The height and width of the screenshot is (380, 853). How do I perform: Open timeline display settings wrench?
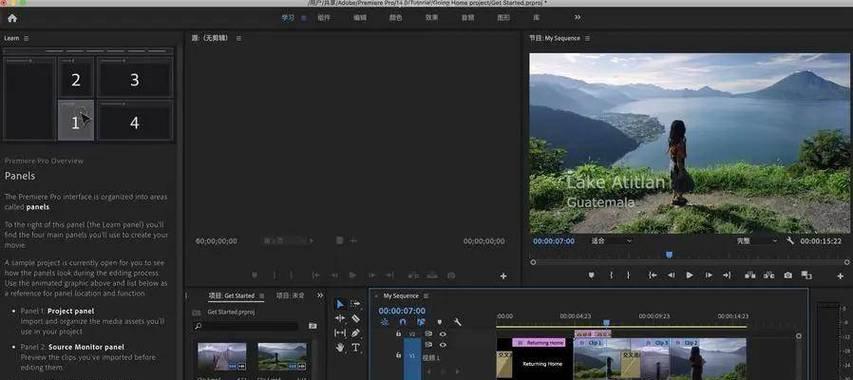tap(458, 322)
